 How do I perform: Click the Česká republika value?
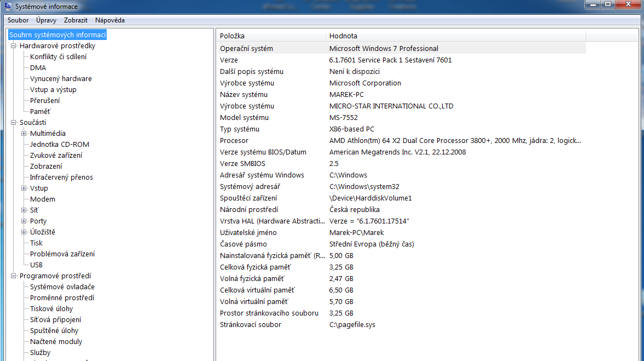tap(355, 210)
